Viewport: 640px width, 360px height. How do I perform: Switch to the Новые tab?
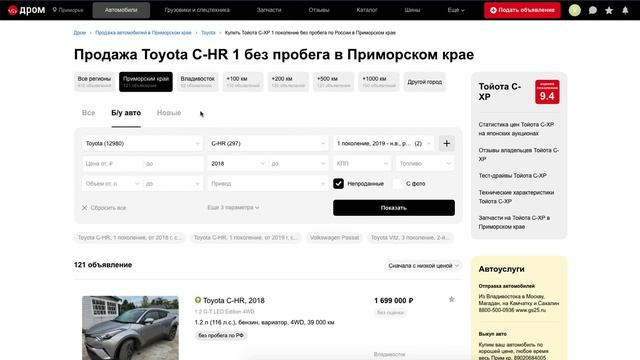point(169,113)
